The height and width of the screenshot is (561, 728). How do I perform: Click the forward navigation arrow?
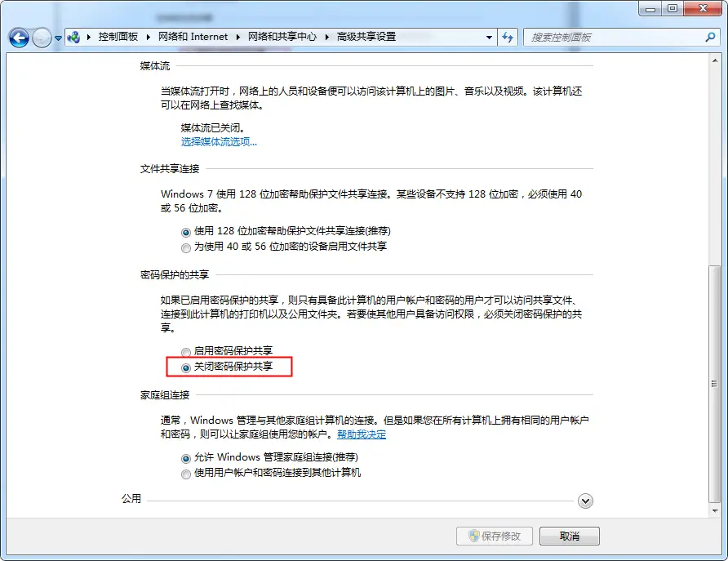coord(41,38)
